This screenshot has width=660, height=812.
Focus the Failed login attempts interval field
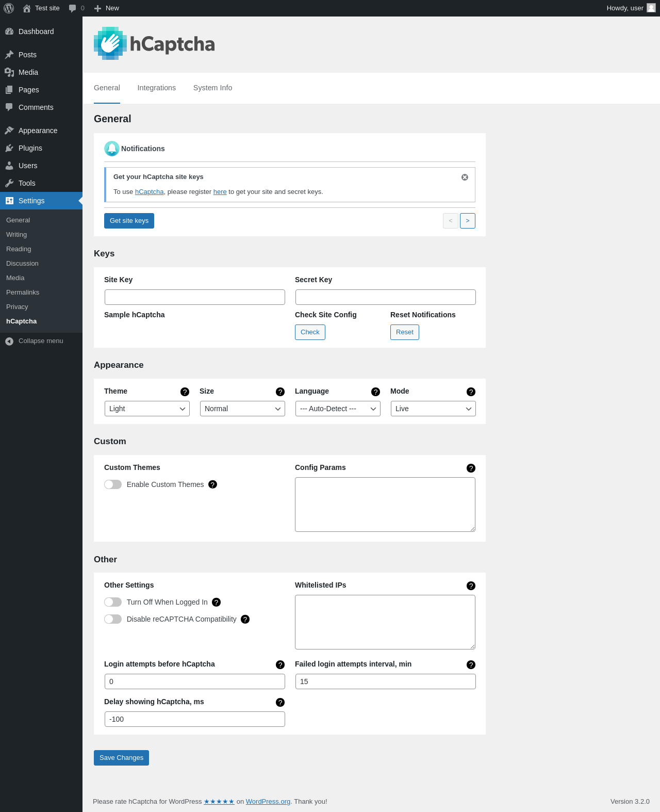pos(386,681)
